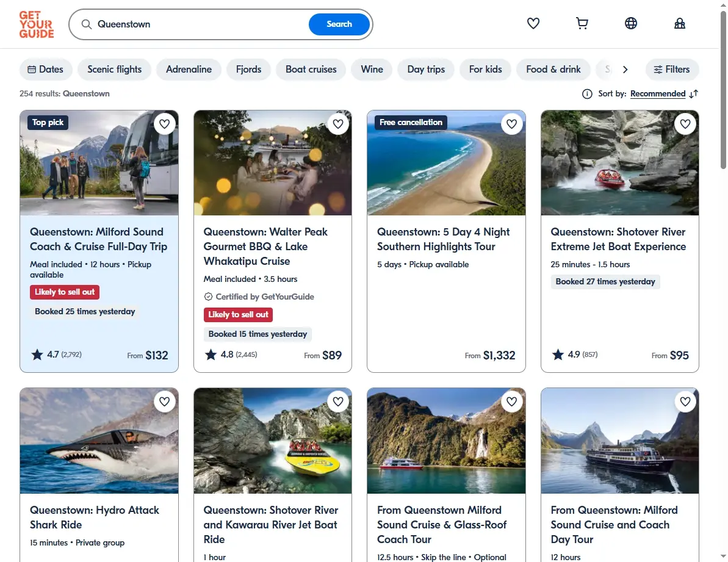Screen dimensions: 728x562
Task: Save Shotover and Kawarau Jet Boat Ride to wishlist
Action: (338, 402)
